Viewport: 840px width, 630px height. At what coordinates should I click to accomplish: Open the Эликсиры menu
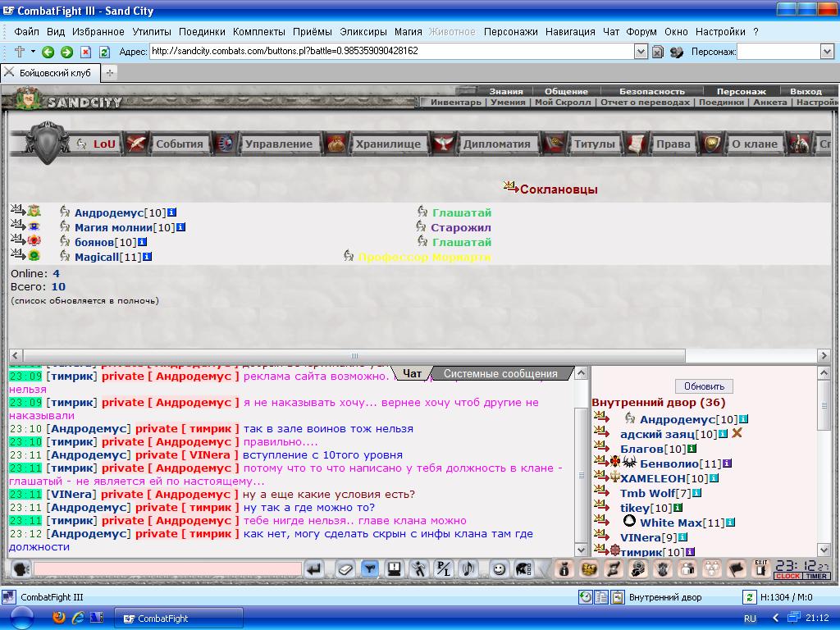coord(363,32)
